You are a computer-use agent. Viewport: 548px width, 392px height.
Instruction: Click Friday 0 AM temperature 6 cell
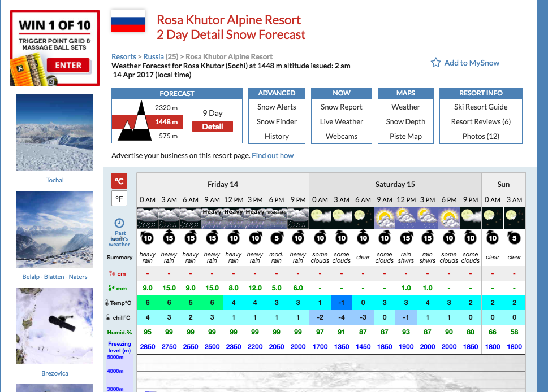tap(148, 303)
